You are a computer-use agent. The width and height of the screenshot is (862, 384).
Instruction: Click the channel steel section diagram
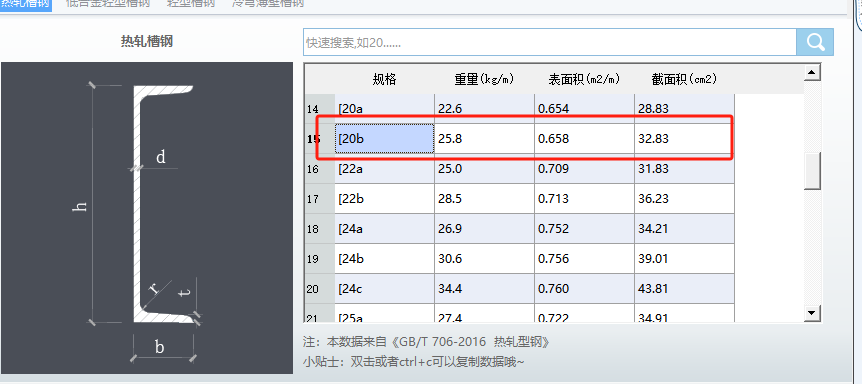tap(147, 218)
